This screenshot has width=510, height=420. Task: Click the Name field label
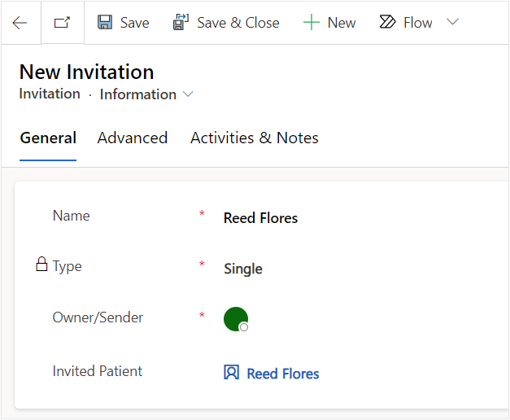pyautogui.click(x=72, y=216)
